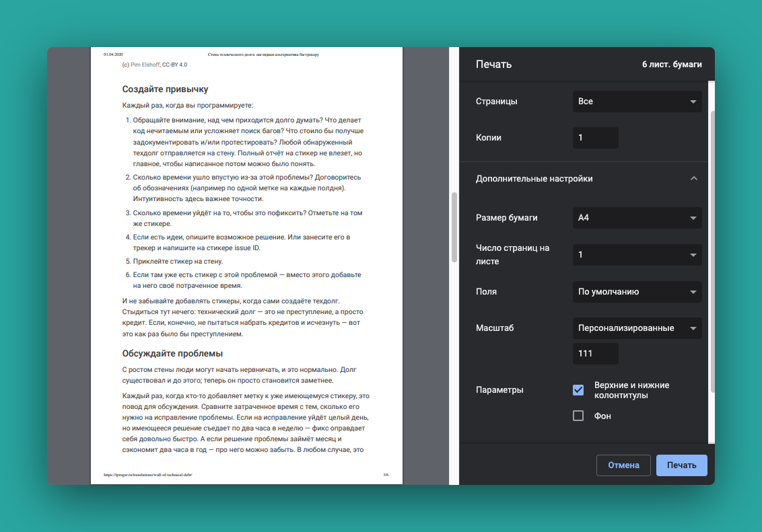Enable the Фон checkbox
The width and height of the screenshot is (762, 532).
click(x=578, y=416)
